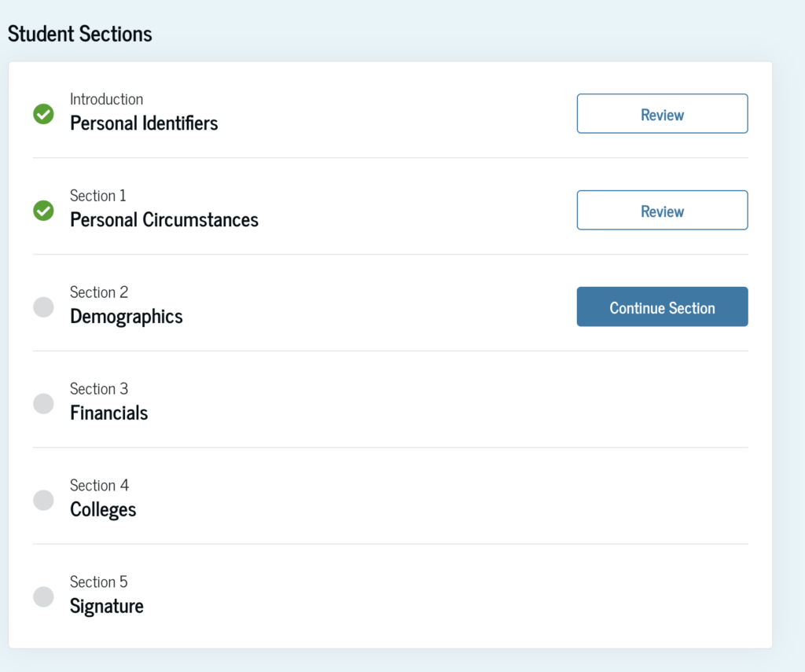
Task: Select the Personal Identifiers title
Action: [x=144, y=123]
